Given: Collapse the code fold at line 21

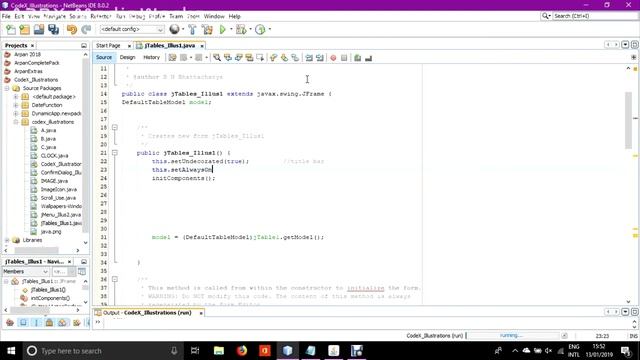Looking at the screenshot, I should (x=115, y=153).
